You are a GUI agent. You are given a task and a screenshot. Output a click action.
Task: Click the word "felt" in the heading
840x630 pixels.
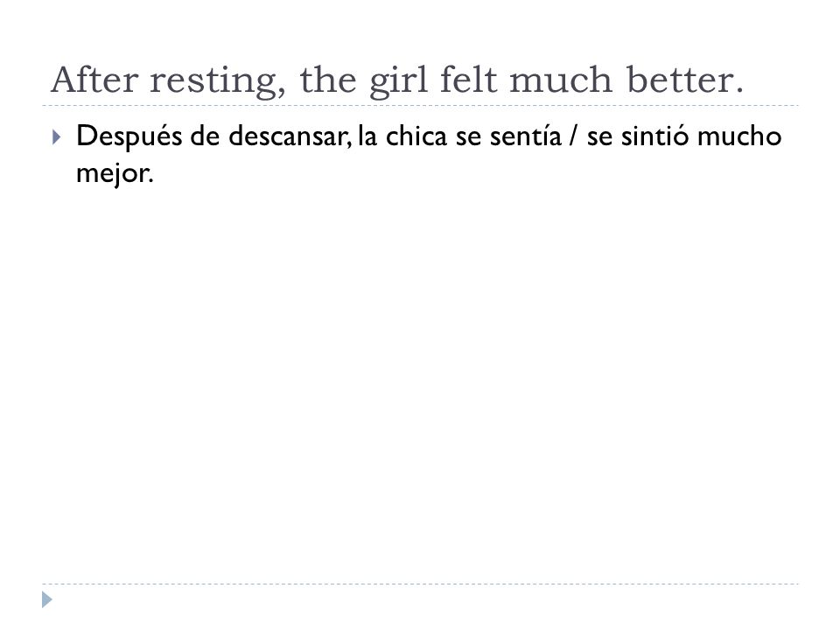(469, 80)
